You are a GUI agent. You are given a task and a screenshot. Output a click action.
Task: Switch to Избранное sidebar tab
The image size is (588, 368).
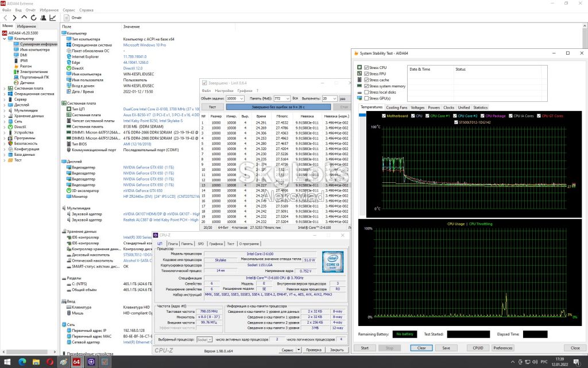(26, 26)
